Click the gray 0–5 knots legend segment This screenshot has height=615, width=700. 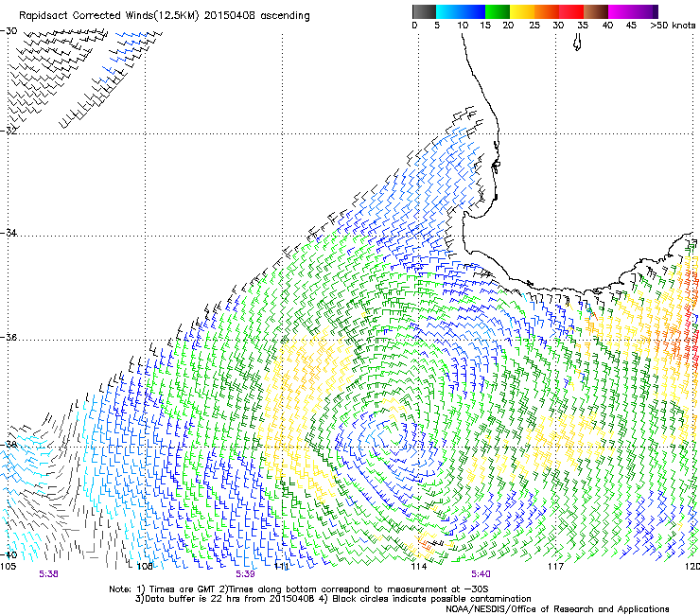(x=424, y=11)
